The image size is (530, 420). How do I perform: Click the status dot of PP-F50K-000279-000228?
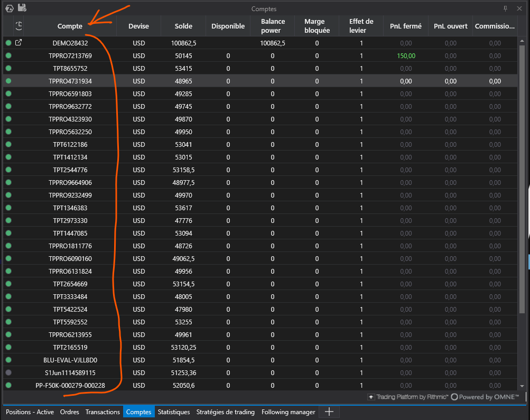(x=8, y=385)
